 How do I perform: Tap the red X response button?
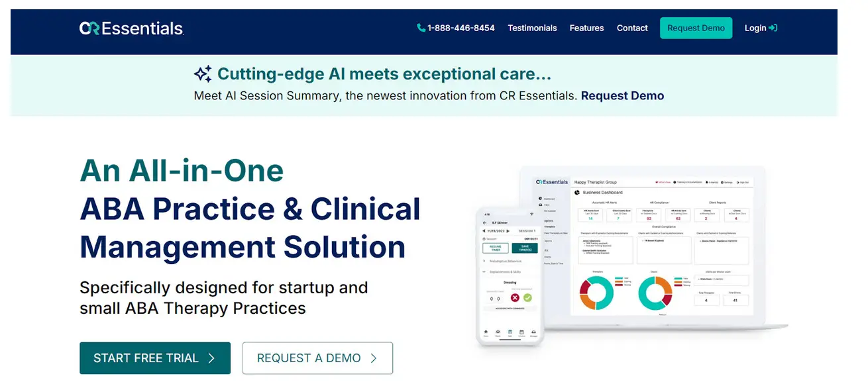pyautogui.click(x=515, y=298)
